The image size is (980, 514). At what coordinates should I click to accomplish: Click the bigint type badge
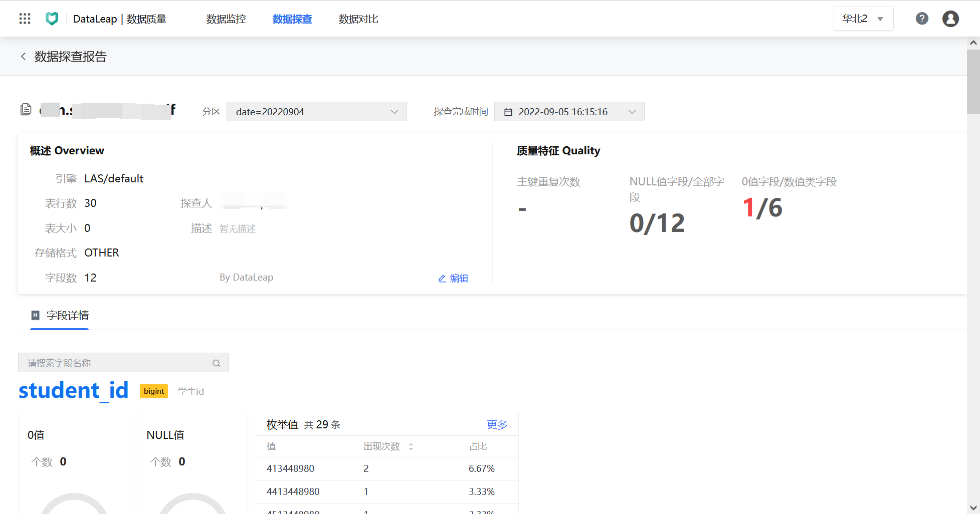click(x=154, y=391)
